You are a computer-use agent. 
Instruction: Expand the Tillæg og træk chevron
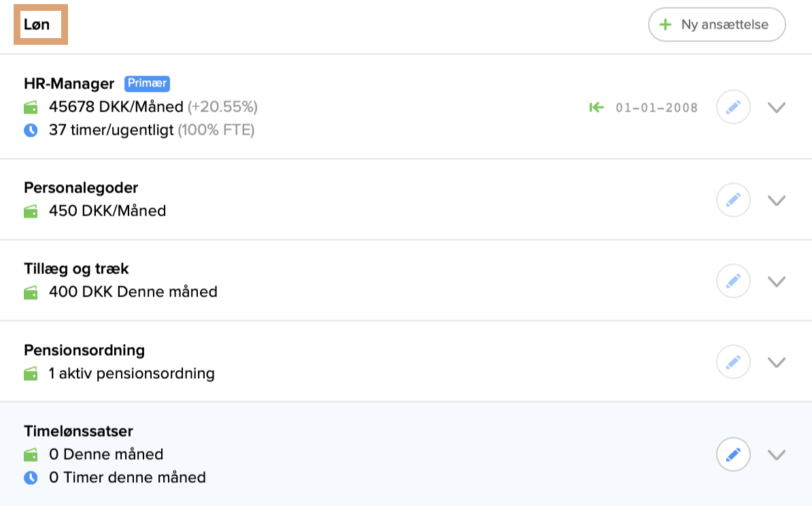pyautogui.click(x=777, y=281)
